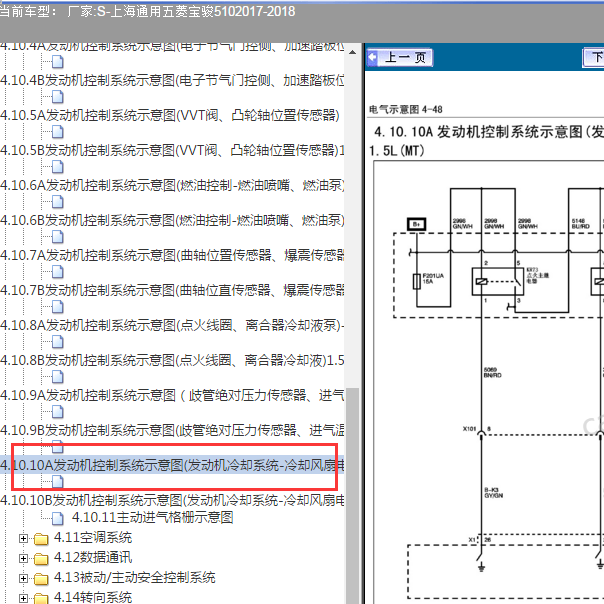Open 4.10.11主动进气格栅示意图
The image size is (604, 604).
153,517
